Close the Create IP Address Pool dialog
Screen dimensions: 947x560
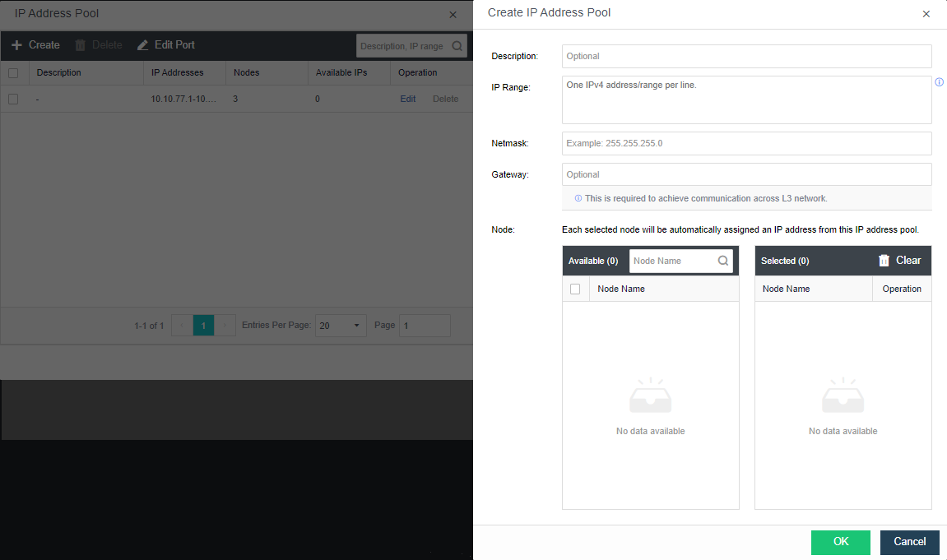tap(926, 14)
